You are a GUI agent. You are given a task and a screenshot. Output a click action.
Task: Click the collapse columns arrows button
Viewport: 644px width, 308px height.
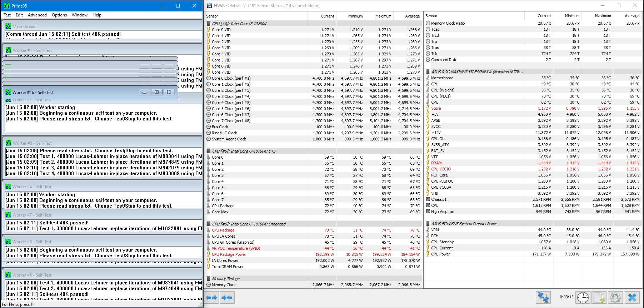coord(227,298)
